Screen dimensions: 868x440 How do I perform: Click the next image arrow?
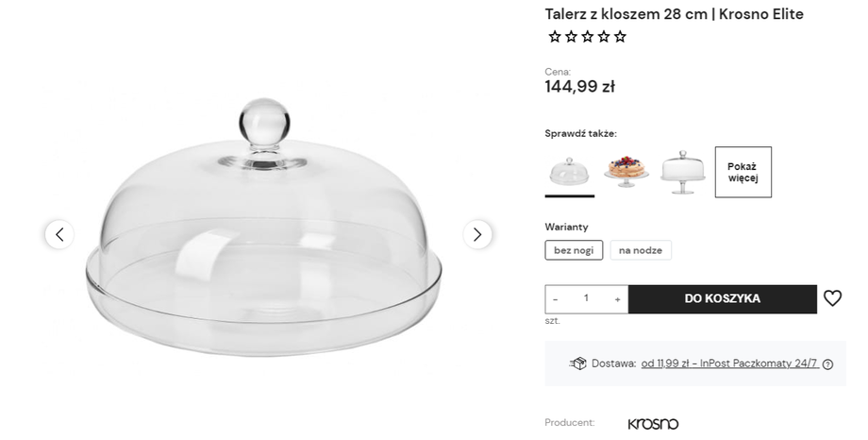point(477,234)
